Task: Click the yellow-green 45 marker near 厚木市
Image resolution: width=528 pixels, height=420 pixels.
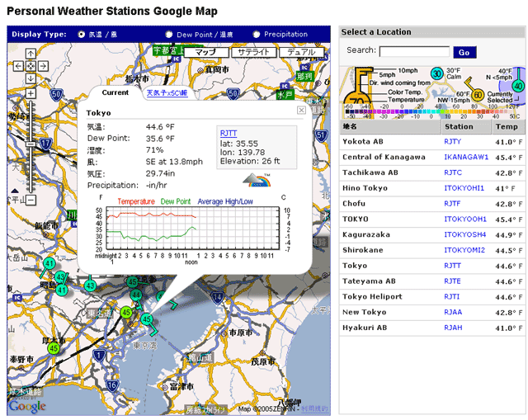Action: point(53,348)
